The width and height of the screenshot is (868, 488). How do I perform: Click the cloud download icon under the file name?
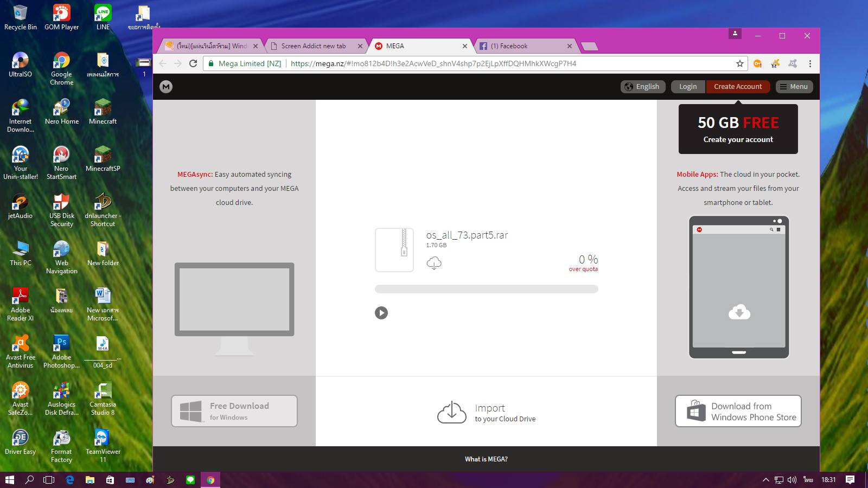tap(434, 264)
